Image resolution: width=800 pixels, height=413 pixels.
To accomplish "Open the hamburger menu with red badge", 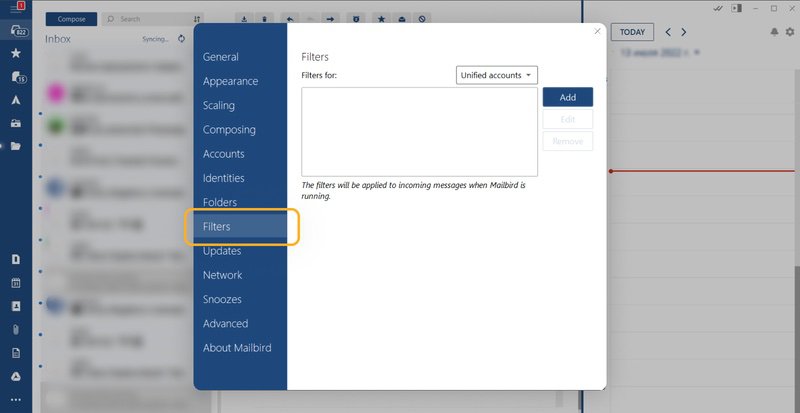I will (x=16, y=8).
